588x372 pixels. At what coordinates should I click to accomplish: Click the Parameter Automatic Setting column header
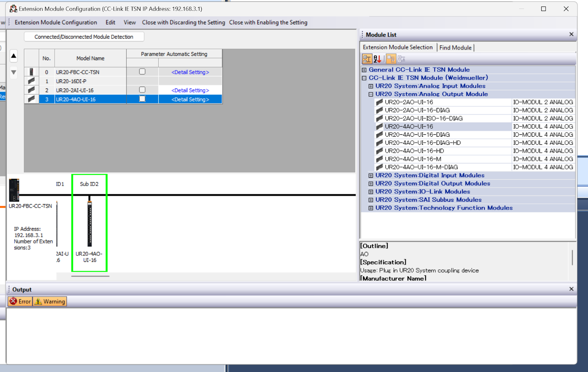click(x=174, y=54)
